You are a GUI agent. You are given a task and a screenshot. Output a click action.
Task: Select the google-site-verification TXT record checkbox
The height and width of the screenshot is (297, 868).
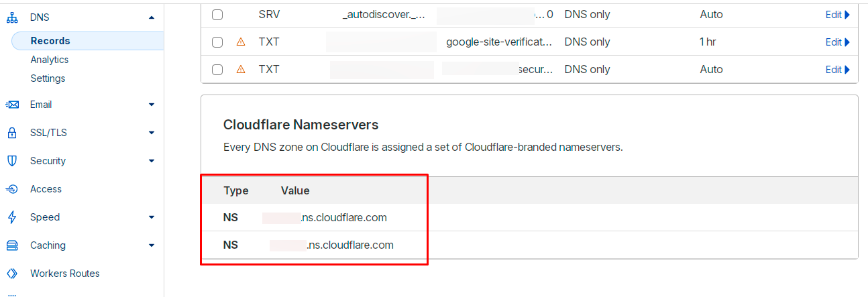click(x=217, y=42)
